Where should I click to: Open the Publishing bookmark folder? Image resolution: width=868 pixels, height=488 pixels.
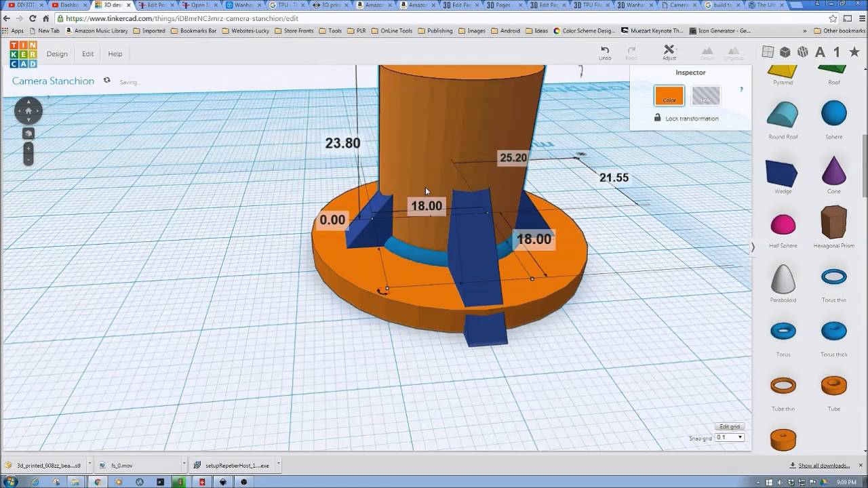tap(435, 30)
